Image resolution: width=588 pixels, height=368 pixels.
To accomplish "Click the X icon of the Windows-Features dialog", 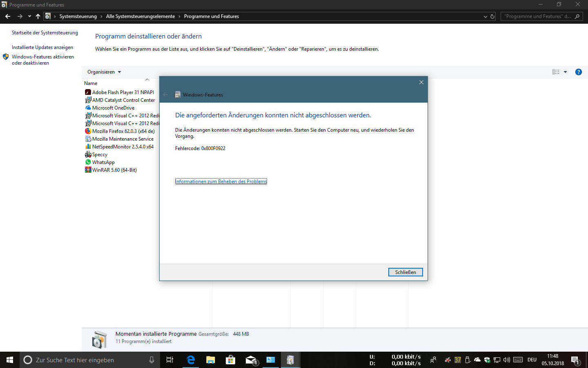I will click(421, 82).
